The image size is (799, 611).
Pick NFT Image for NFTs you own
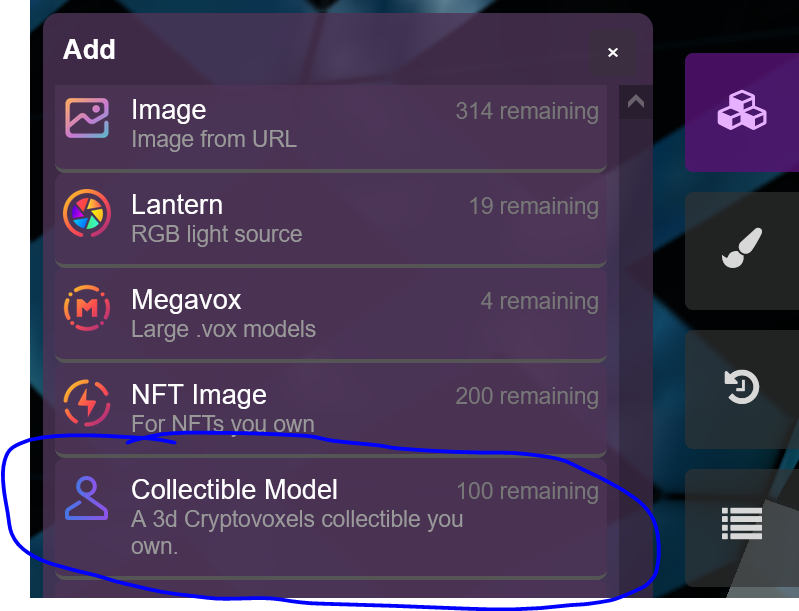[x=331, y=411]
